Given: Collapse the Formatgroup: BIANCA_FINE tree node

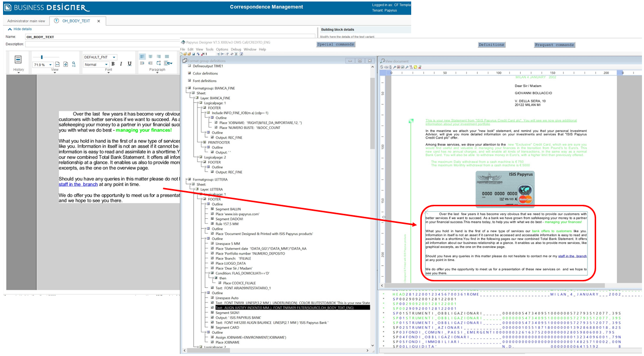Looking at the screenshot, I should (x=188, y=88).
